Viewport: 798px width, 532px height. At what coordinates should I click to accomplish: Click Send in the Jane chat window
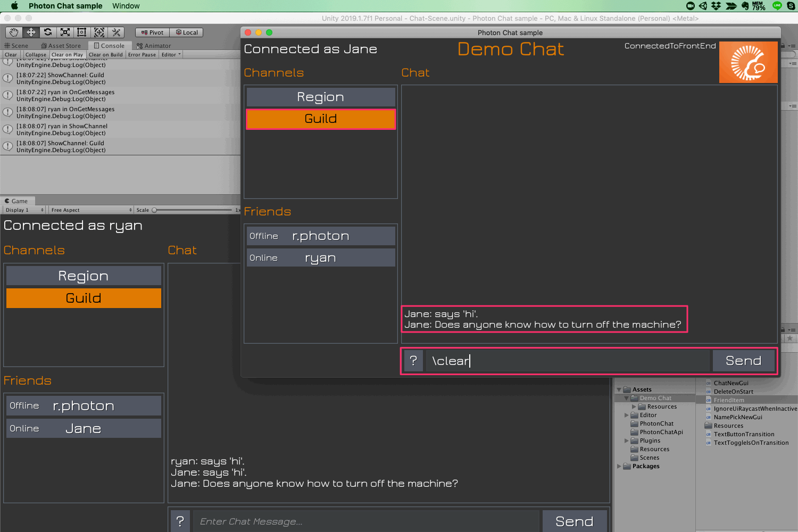pos(743,361)
